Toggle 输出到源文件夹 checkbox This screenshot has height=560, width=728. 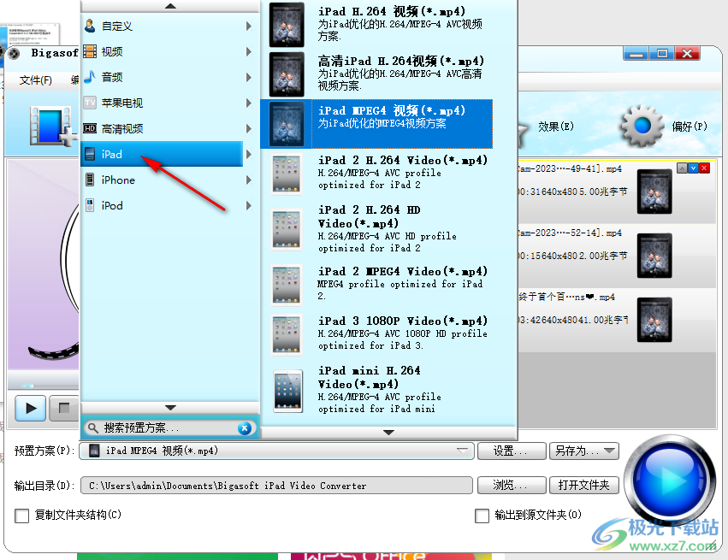(482, 515)
